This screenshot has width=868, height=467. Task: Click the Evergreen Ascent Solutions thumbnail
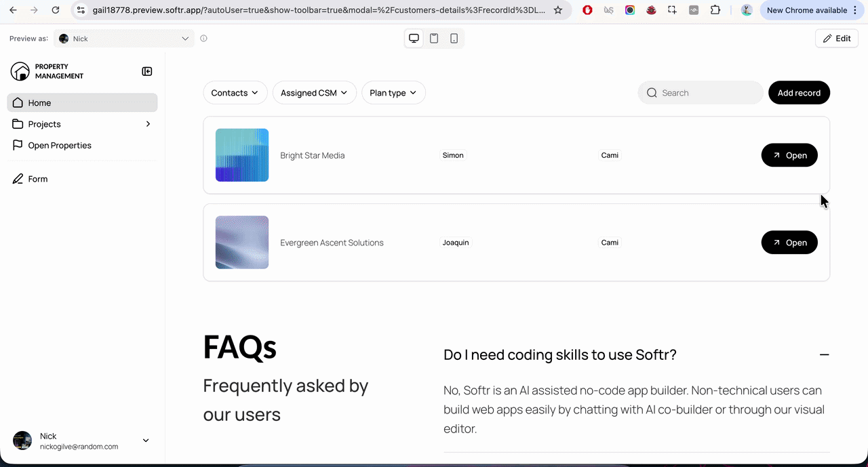[242, 243]
